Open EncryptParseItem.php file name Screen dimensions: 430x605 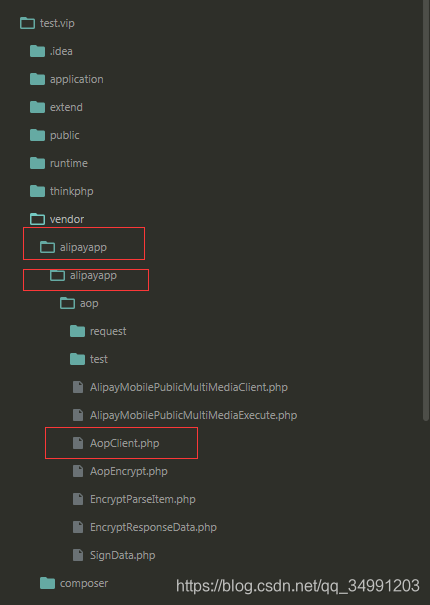pyautogui.click(x=142, y=499)
